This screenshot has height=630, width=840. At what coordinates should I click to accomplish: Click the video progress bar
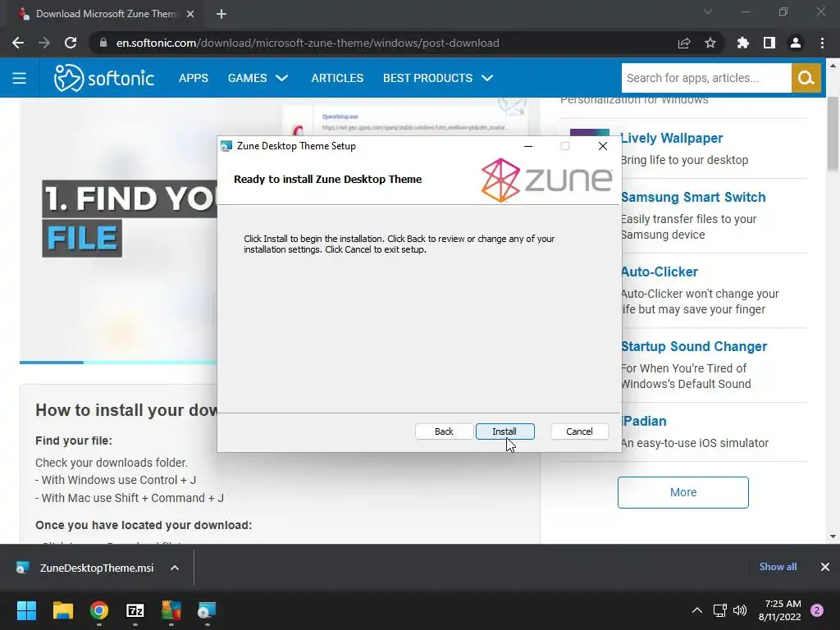[118, 362]
